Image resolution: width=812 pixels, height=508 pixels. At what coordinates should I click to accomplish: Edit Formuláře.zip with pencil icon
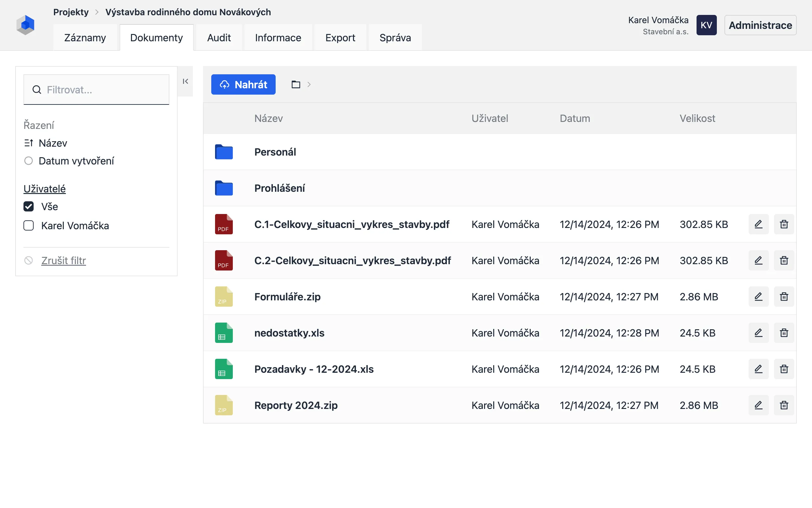(758, 297)
